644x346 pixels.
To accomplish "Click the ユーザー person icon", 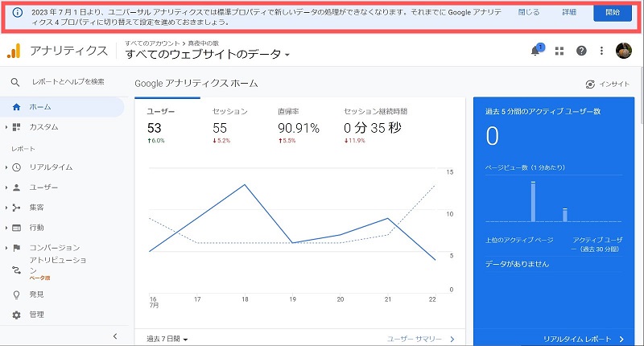I will click(16, 187).
